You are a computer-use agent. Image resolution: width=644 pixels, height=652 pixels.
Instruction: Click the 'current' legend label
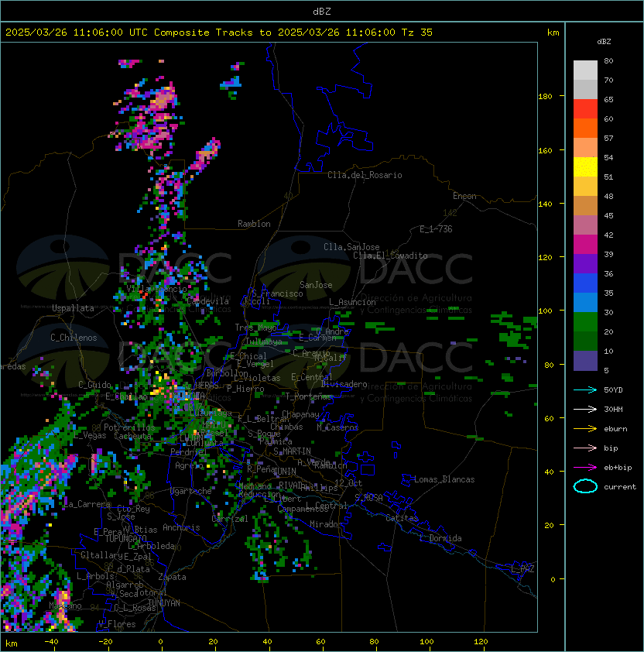tap(620, 486)
